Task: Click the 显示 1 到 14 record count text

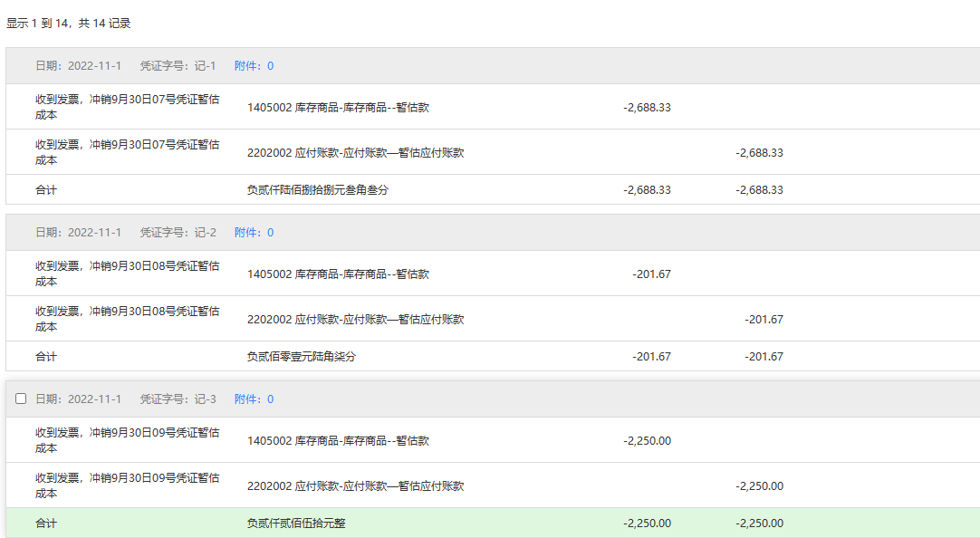Action: 69,24
